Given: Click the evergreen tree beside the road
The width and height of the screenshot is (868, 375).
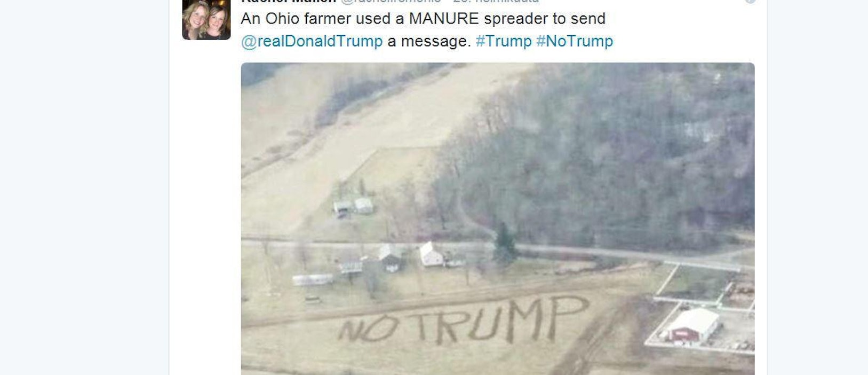Looking at the screenshot, I should tap(504, 244).
